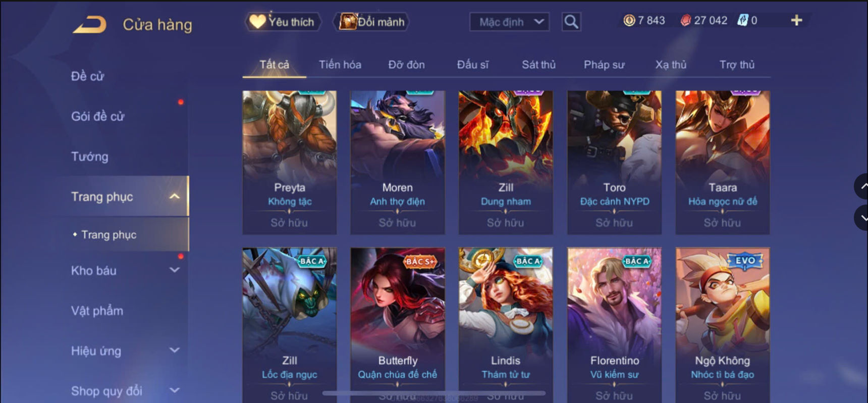The width and height of the screenshot is (868, 403).
Task: Tap the back arrow logo icon
Action: 89,24
